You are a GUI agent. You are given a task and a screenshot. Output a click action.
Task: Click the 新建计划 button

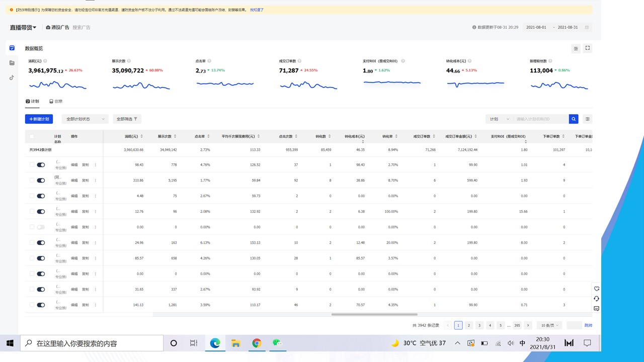[x=39, y=119]
